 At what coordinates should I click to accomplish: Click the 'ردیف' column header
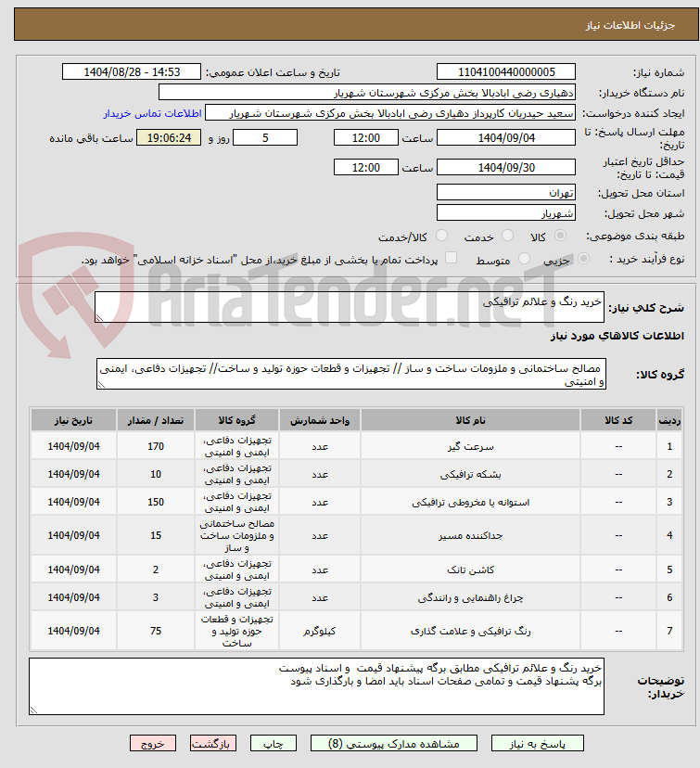pos(669,420)
